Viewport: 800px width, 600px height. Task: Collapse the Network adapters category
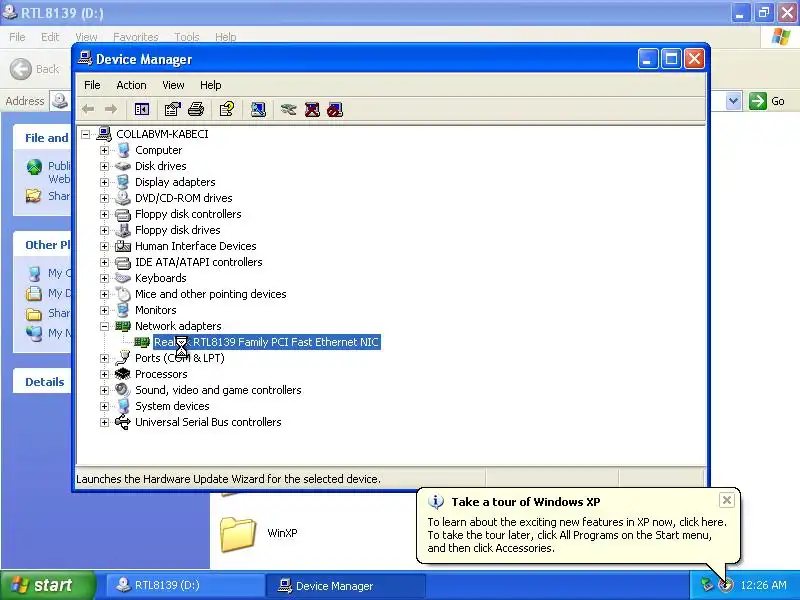click(x=104, y=326)
